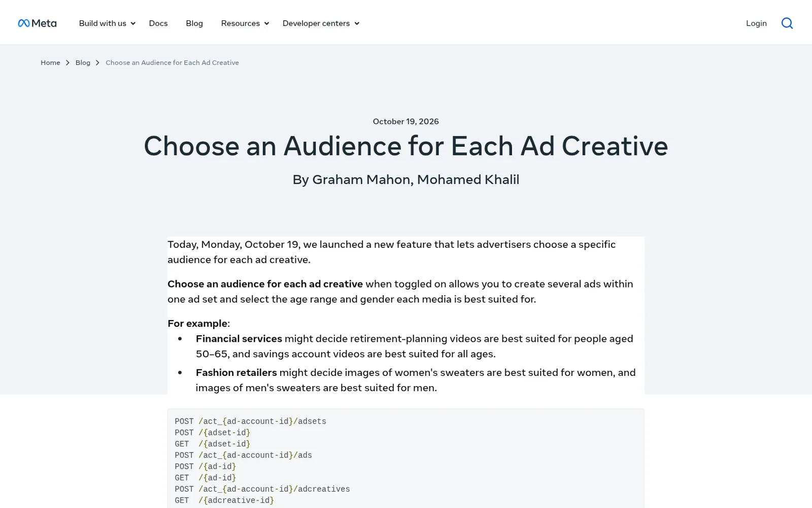Click code line GET /{adset-id}
Image resolution: width=812 pixels, height=508 pixels.
pos(213,444)
